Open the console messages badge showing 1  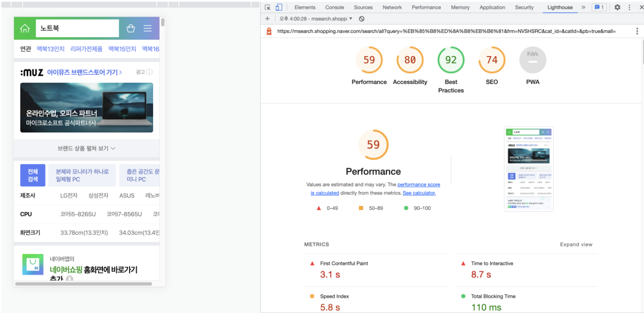point(599,7)
